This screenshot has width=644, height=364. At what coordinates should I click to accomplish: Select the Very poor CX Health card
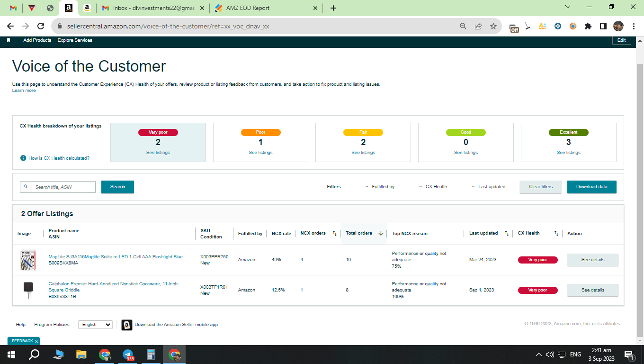158,142
